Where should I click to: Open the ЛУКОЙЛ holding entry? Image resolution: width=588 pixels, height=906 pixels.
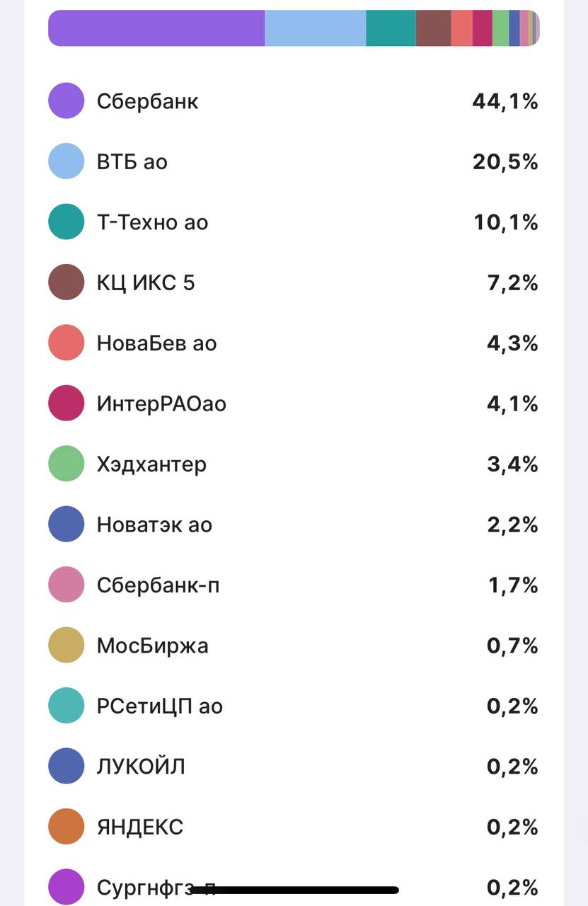click(x=141, y=767)
